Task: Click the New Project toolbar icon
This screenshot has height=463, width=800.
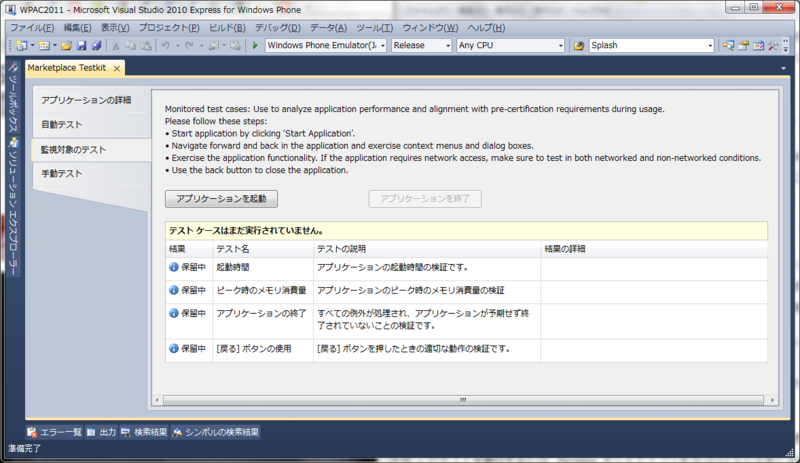Action: click(x=21, y=45)
